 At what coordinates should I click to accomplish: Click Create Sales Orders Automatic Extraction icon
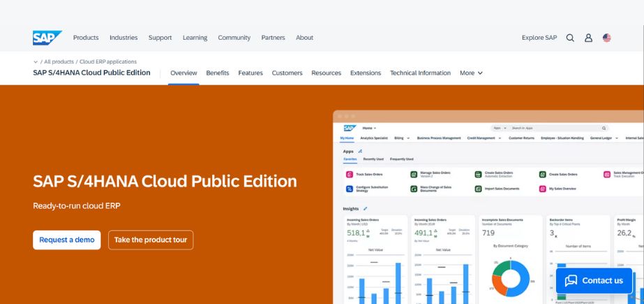(x=478, y=175)
